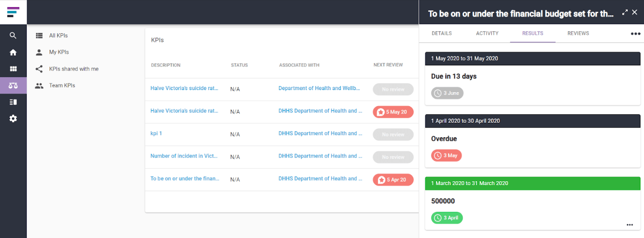Screen dimensions: 644x238
Task: Switch to the Details tab
Action: pyautogui.click(x=442, y=34)
